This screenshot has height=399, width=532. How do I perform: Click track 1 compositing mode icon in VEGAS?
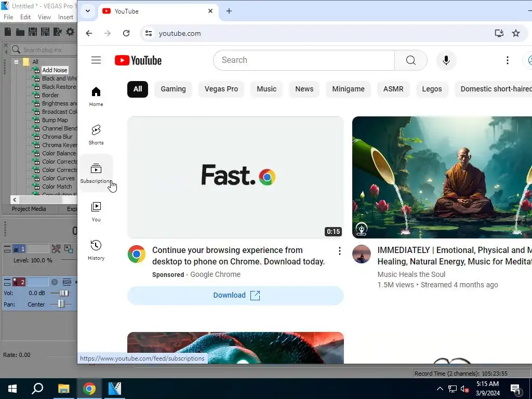click(x=69, y=249)
